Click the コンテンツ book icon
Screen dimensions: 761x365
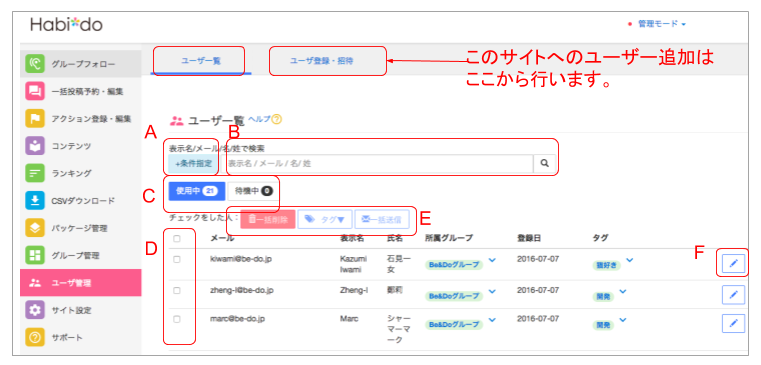click(35, 146)
